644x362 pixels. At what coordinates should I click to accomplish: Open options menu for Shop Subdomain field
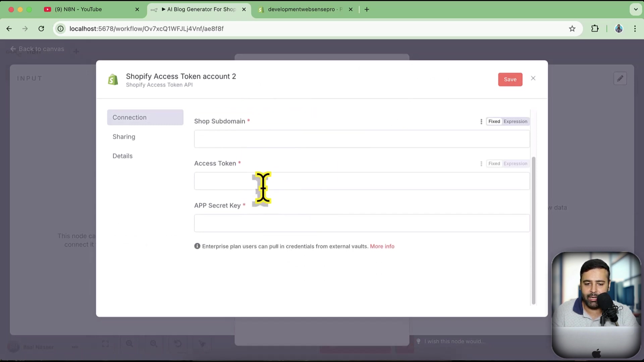tap(481, 122)
